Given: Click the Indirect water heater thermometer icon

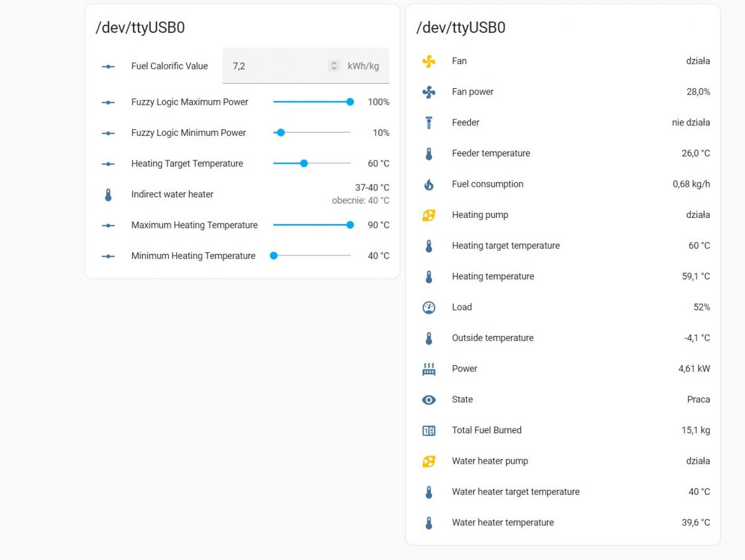Looking at the screenshot, I should (x=108, y=194).
